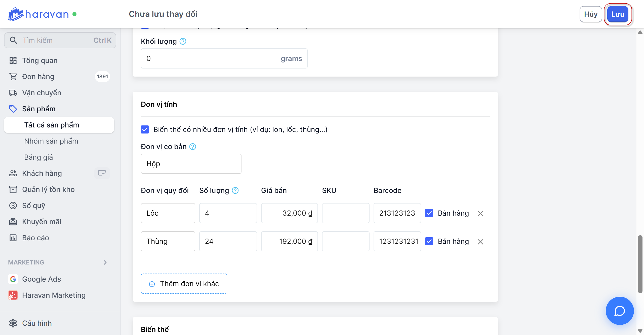The width and height of the screenshot is (644, 335).
Task: Click the Haravan logo
Action: (38, 14)
